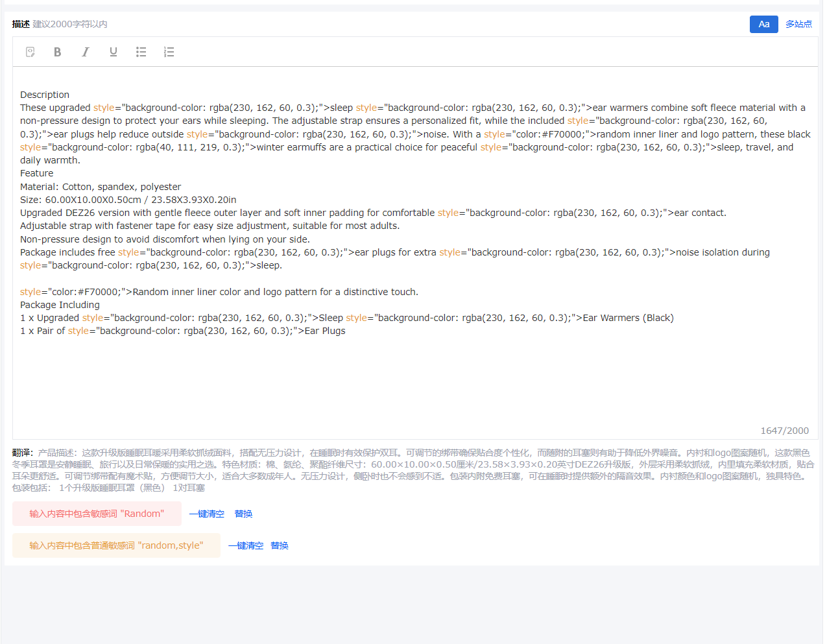Click 一键清空 beside the "Random" sensitive-word warning

(x=207, y=514)
